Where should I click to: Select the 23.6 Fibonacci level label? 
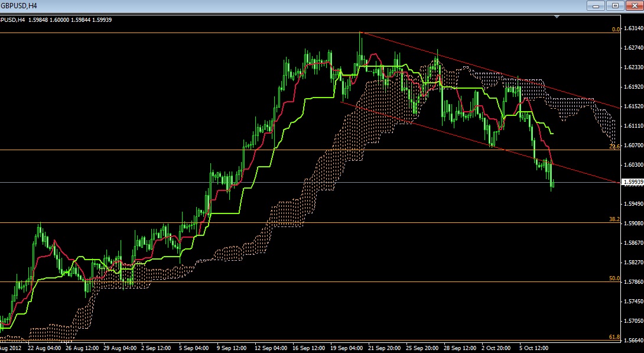[614, 147]
